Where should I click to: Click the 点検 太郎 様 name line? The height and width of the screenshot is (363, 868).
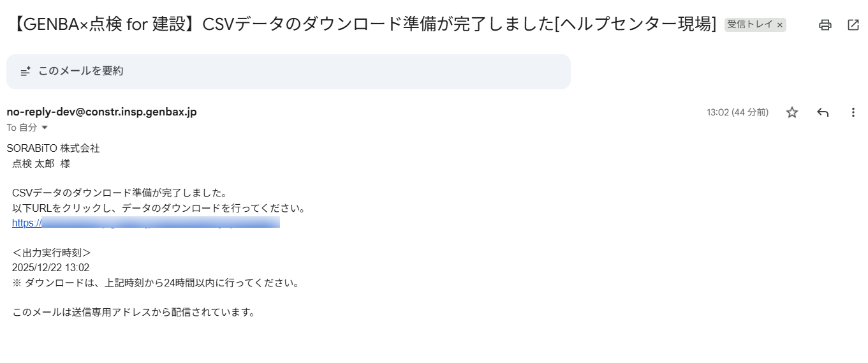point(41,163)
